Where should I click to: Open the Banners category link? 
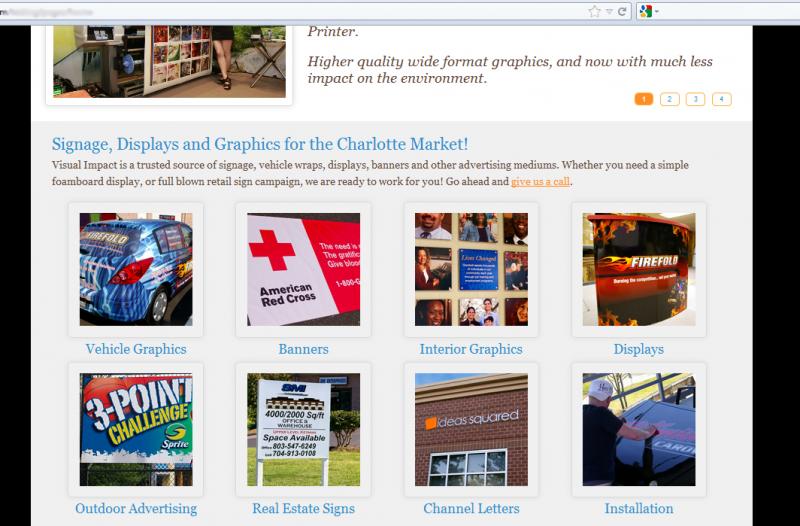tap(303, 349)
